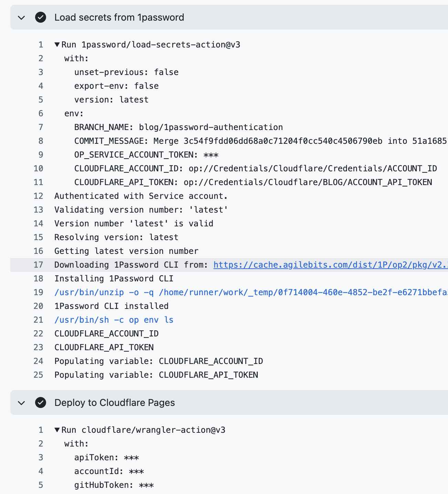Click line number 25 next to Populating variable

click(38, 375)
